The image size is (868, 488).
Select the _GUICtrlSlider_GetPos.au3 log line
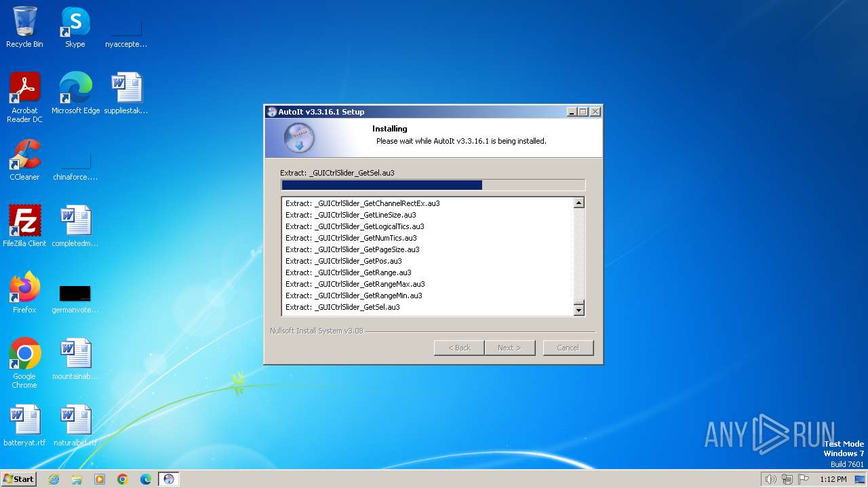click(x=343, y=261)
